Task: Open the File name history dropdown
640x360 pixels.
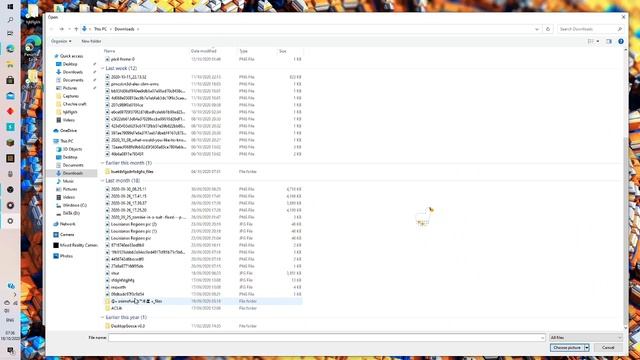Action: pyautogui.click(x=542, y=338)
